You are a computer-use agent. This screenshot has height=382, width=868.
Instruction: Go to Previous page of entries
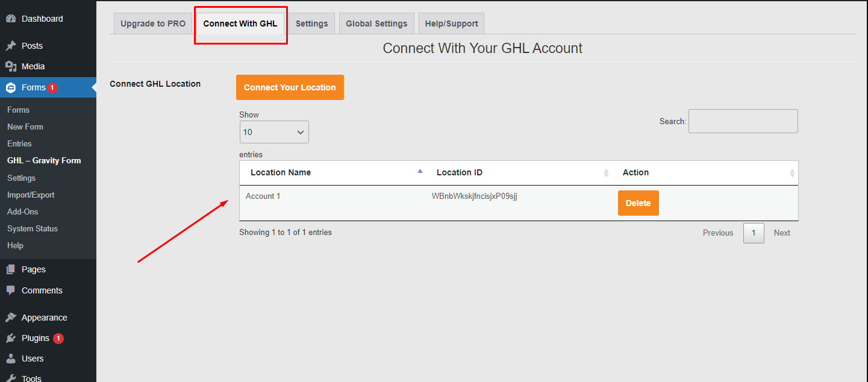[x=718, y=233]
